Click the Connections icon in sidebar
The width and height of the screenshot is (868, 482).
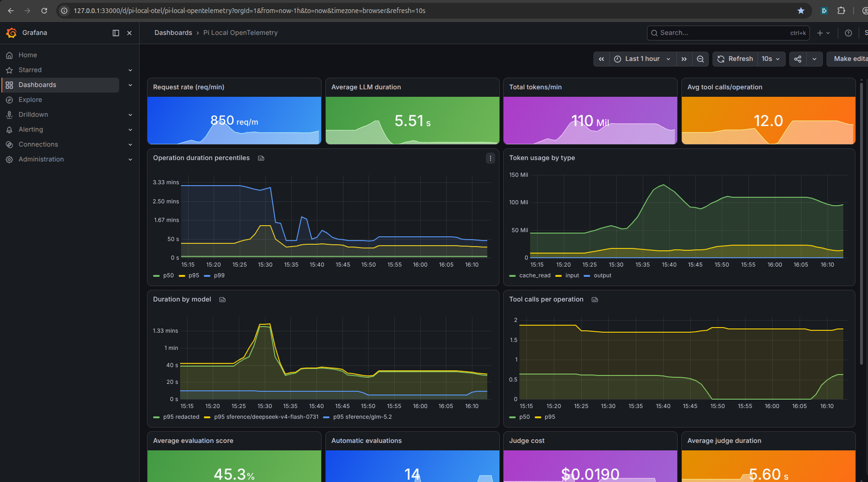(9, 145)
